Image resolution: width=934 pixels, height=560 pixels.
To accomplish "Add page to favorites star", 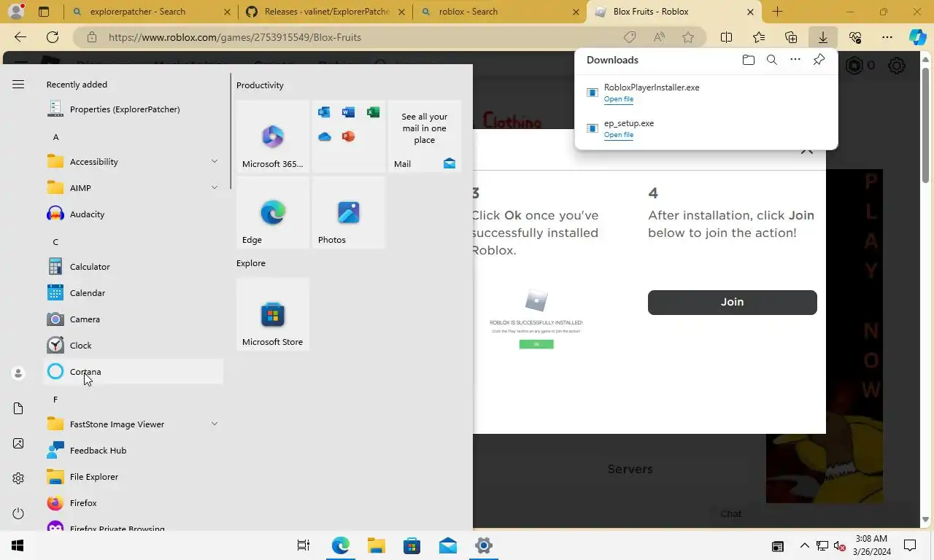I will coord(688,37).
